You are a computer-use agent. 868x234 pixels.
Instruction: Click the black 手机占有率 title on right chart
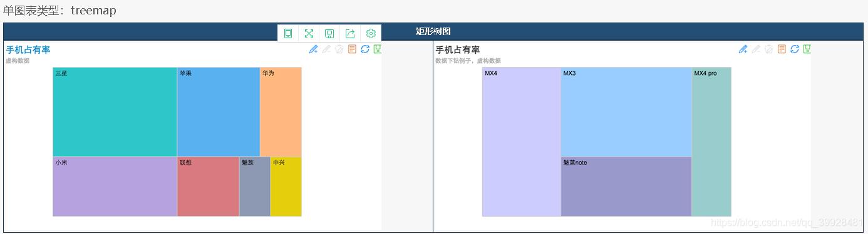(x=458, y=49)
